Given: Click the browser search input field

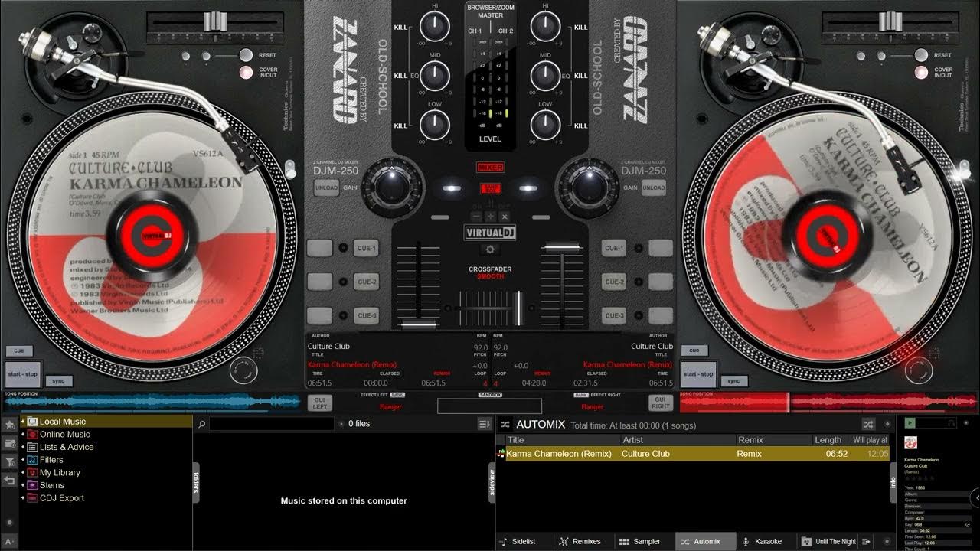Looking at the screenshot, I should tap(272, 424).
